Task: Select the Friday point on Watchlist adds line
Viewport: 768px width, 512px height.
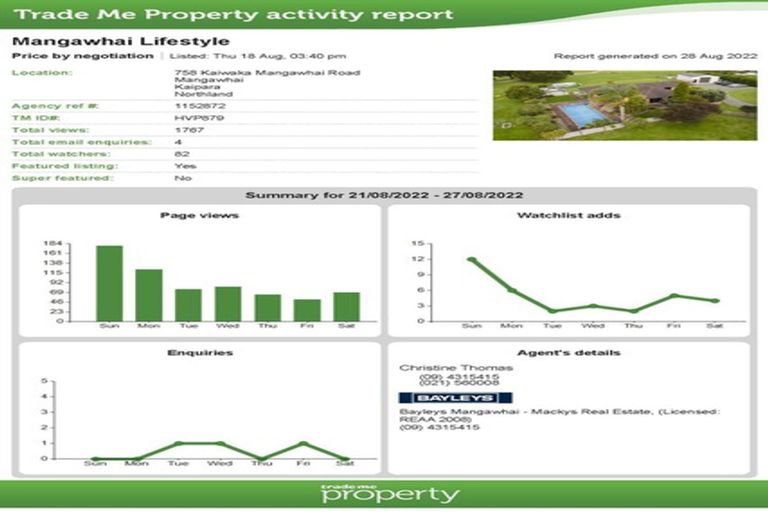Action: click(674, 296)
